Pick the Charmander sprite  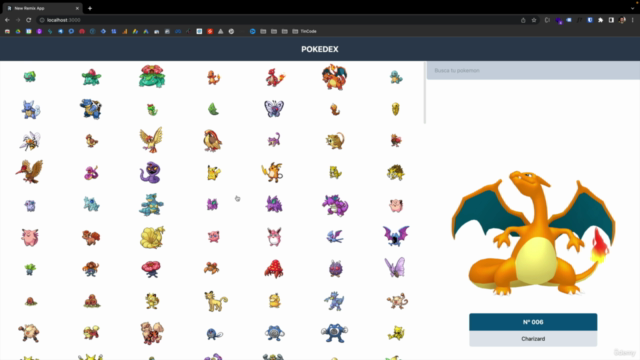pyautogui.click(x=213, y=77)
